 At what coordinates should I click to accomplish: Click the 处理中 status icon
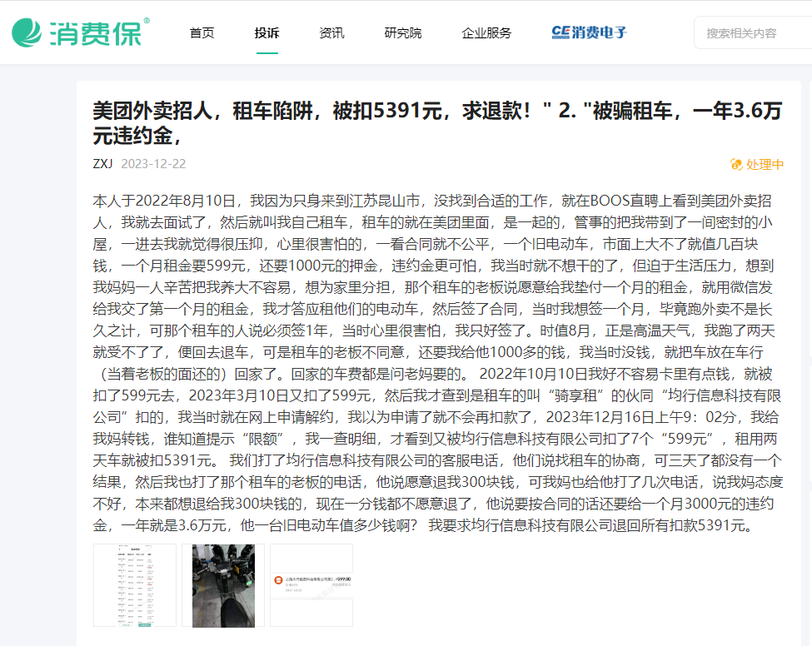pyautogui.click(x=736, y=165)
